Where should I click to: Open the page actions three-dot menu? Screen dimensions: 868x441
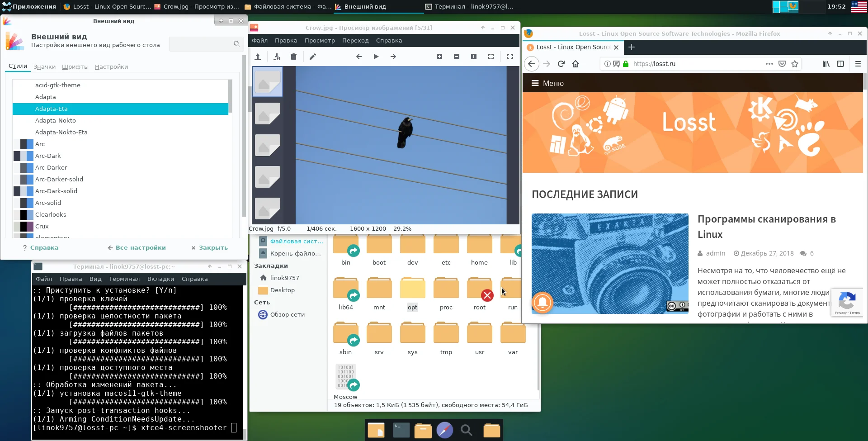coord(769,64)
